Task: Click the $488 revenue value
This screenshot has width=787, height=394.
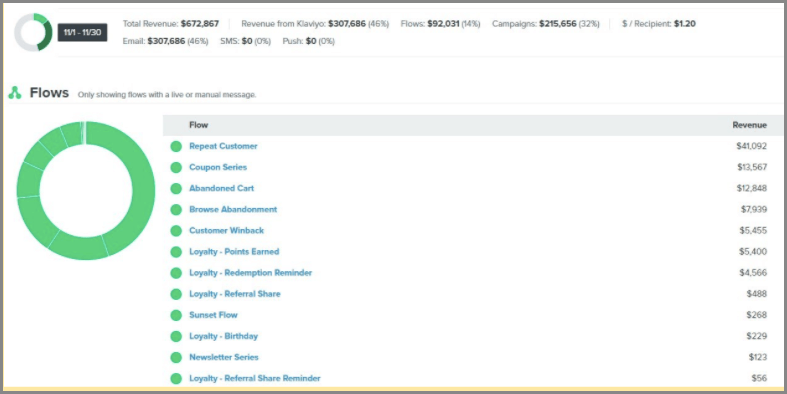Action: 756,294
